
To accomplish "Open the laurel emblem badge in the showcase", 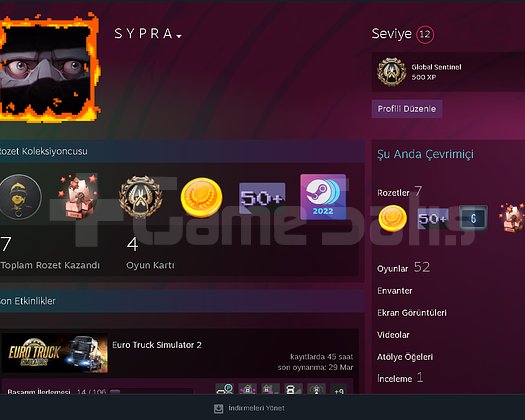I will coord(140,197).
